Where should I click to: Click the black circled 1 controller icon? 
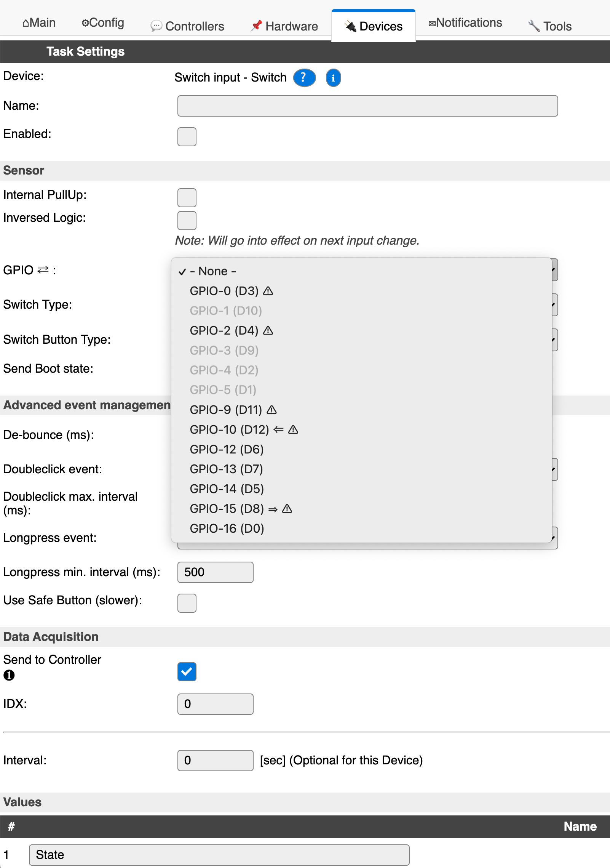coord(9,675)
